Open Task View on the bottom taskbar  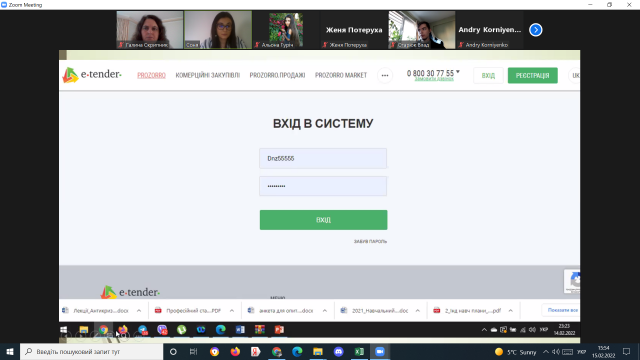point(193,351)
